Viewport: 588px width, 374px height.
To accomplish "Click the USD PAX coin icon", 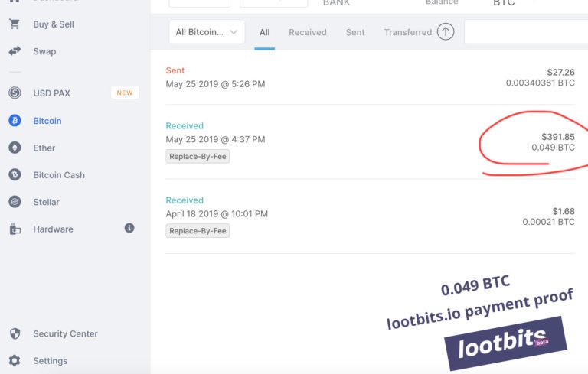I will [x=15, y=93].
